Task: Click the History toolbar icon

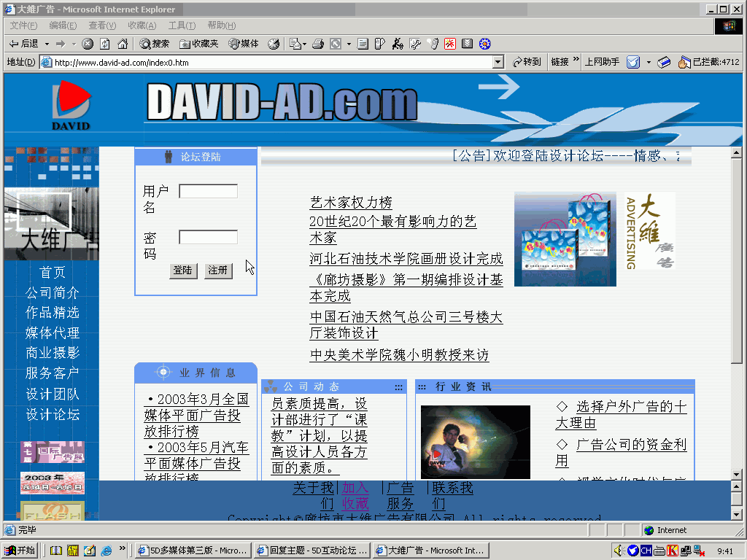Action: [x=274, y=44]
